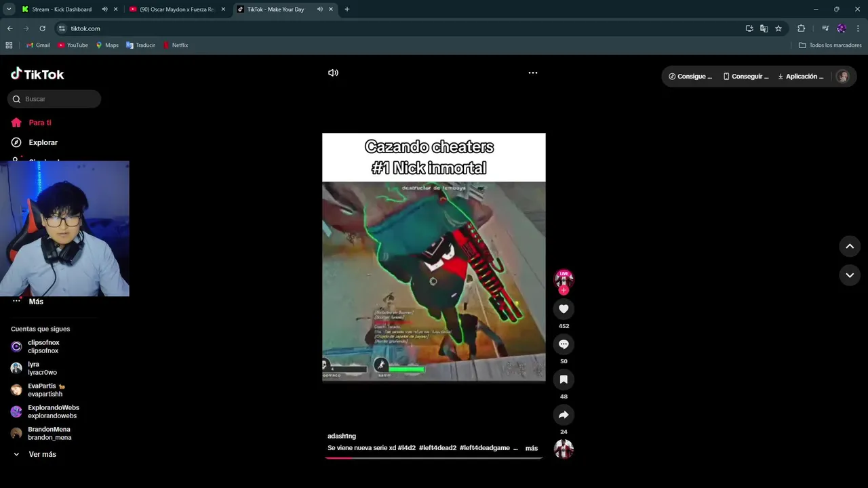Click the Conseguir app button
Image resolution: width=868 pixels, height=488 pixels.
click(x=746, y=77)
